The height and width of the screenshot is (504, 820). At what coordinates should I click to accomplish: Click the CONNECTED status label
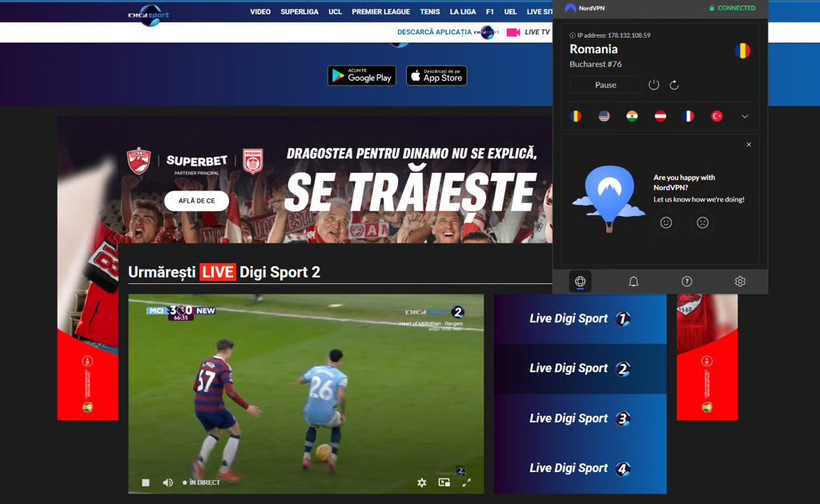[x=732, y=8]
